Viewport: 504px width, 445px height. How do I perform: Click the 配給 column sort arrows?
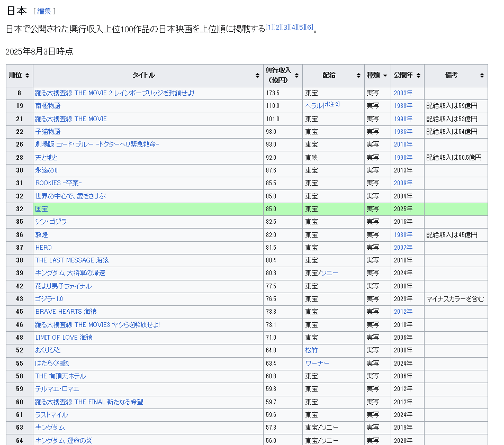[x=358, y=76]
